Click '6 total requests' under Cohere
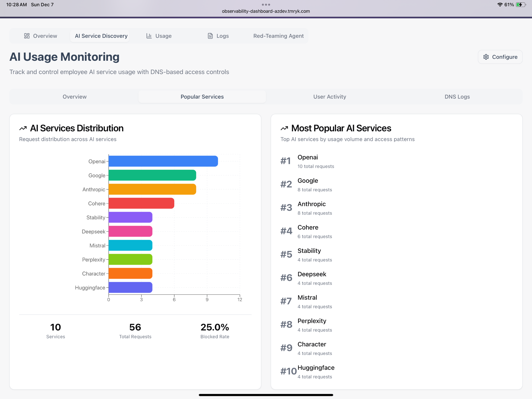Image resolution: width=532 pixels, height=399 pixels. coord(315,237)
